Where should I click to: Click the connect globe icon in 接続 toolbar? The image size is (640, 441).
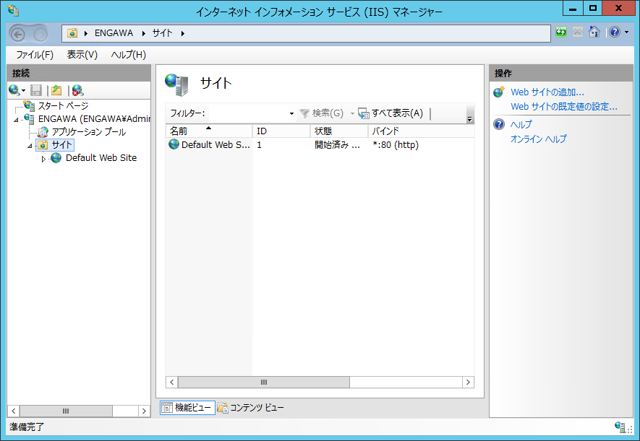tap(14, 90)
